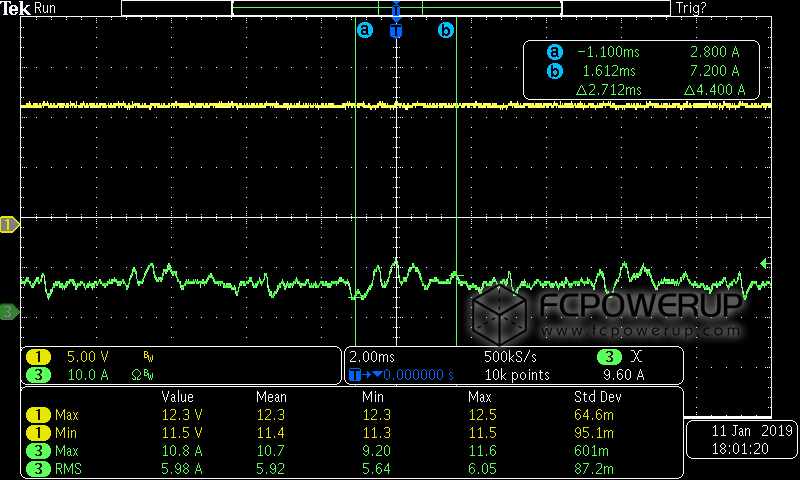Select cursor a time −1.100ms
The height and width of the screenshot is (480, 800).
tap(608, 52)
